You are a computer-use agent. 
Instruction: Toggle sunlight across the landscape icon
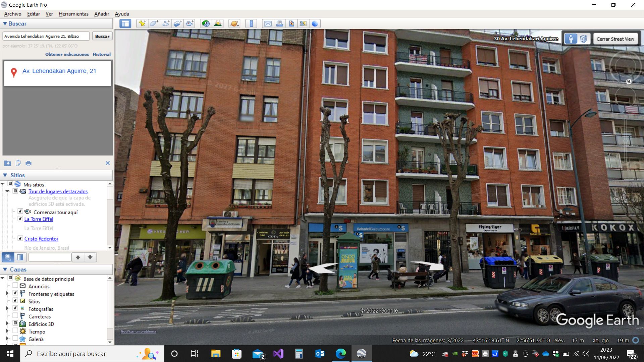point(218,23)
